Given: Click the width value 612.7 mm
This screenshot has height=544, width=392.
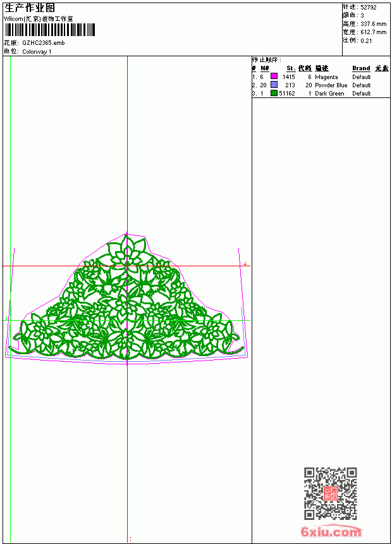Looking at the screenshot, I should 373,32.
